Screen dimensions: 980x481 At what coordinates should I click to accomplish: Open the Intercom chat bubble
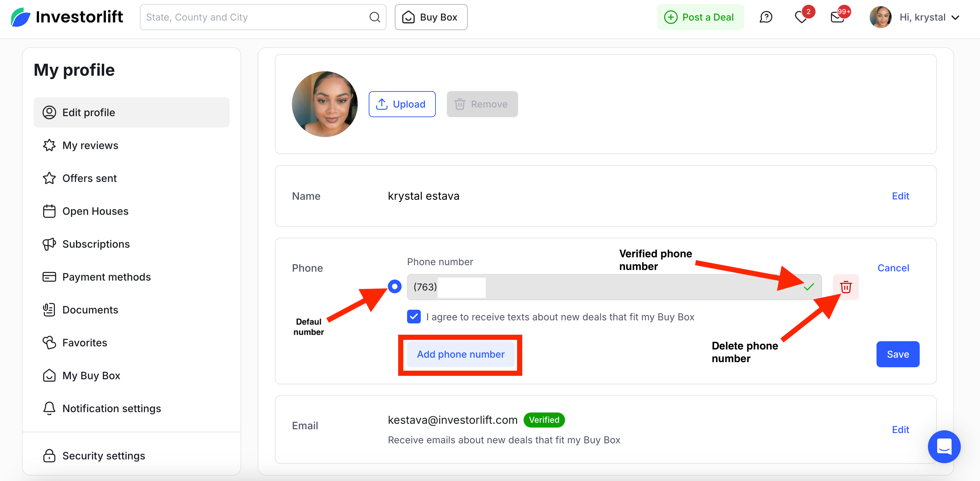(x=944, y=446)
